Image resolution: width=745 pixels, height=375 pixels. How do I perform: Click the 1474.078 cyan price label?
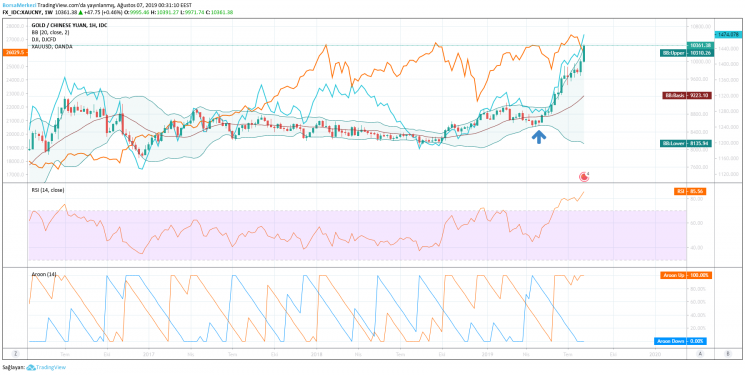[728, 35]
